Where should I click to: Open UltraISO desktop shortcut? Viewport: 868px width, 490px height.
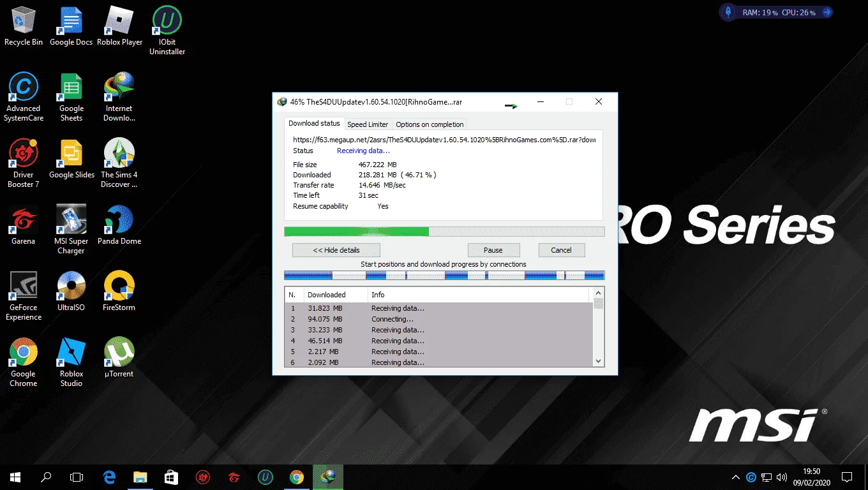pyautogui.click(x=71, y=292)
